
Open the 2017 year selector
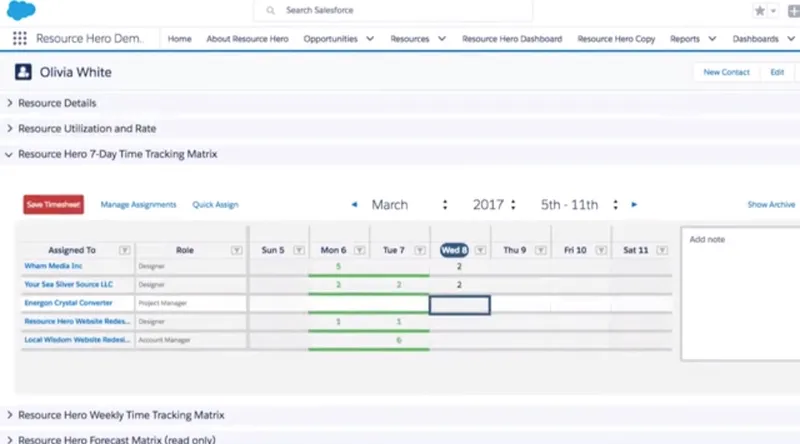(494, 205)
